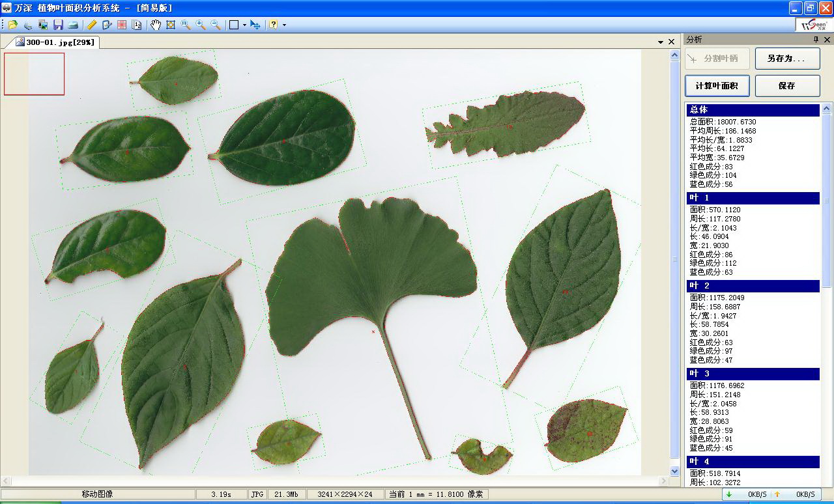Open the document tab list dropdown arrow

point(661,42)
